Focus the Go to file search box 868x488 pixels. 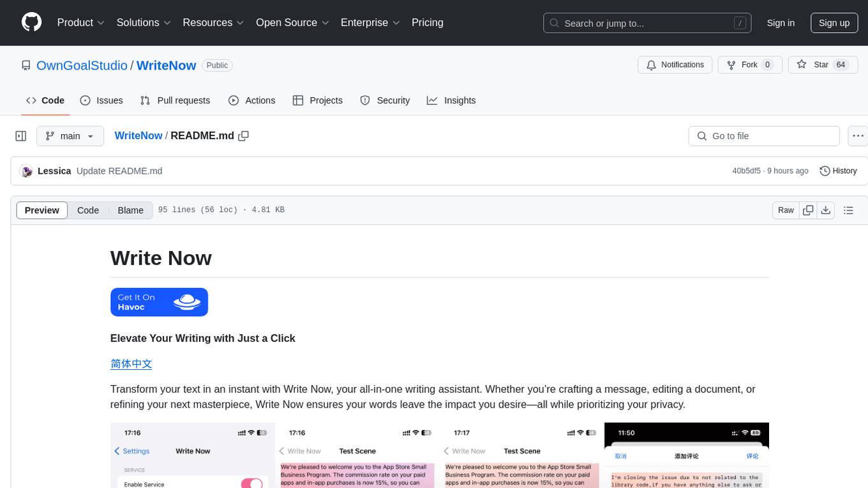pos(764,136)
